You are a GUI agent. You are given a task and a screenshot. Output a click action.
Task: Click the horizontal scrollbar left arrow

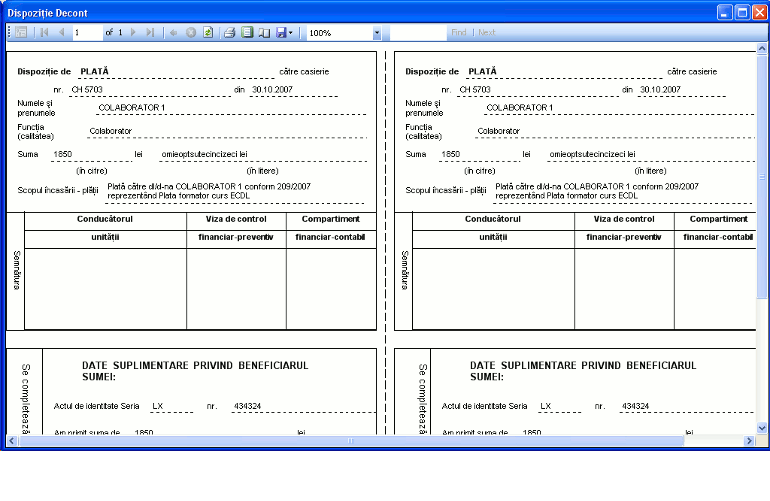click(12, 441)
